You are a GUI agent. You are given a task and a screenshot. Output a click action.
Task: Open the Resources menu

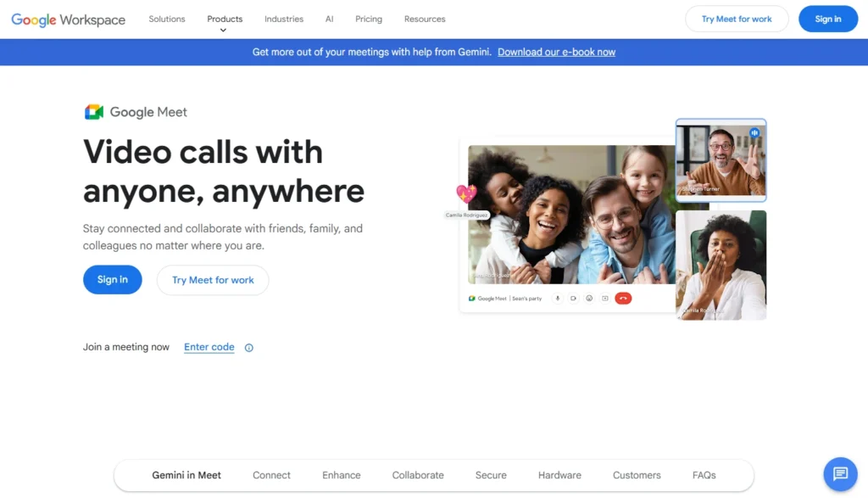tap(424, 19)
